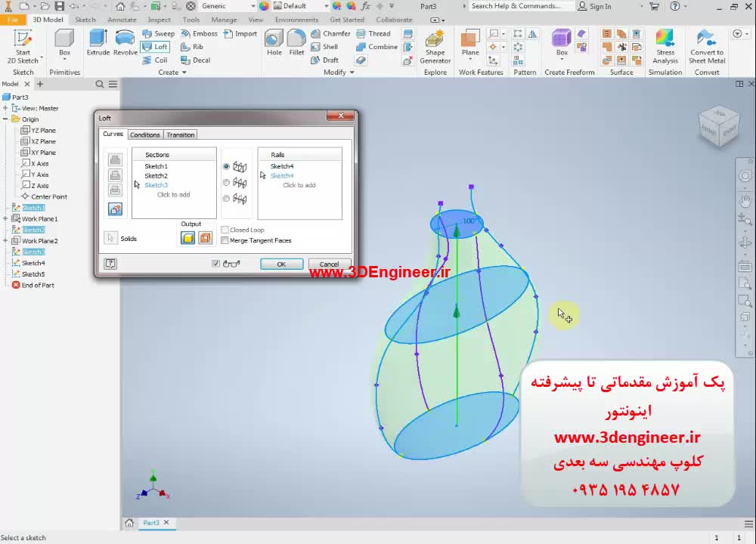
Task: Click the home icon near the Part3 tab
Action: pos(129,523)
